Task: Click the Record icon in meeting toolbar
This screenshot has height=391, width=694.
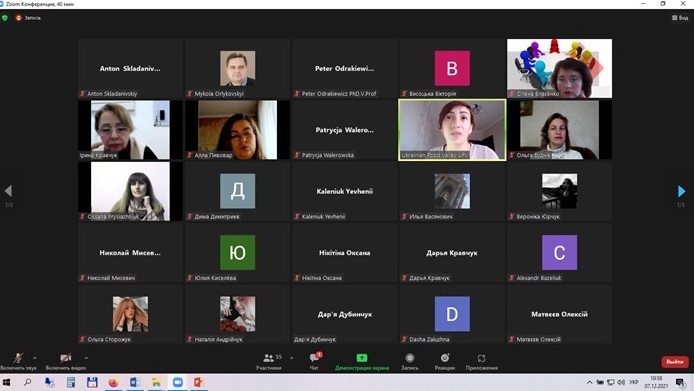Action: coord(410,358)
